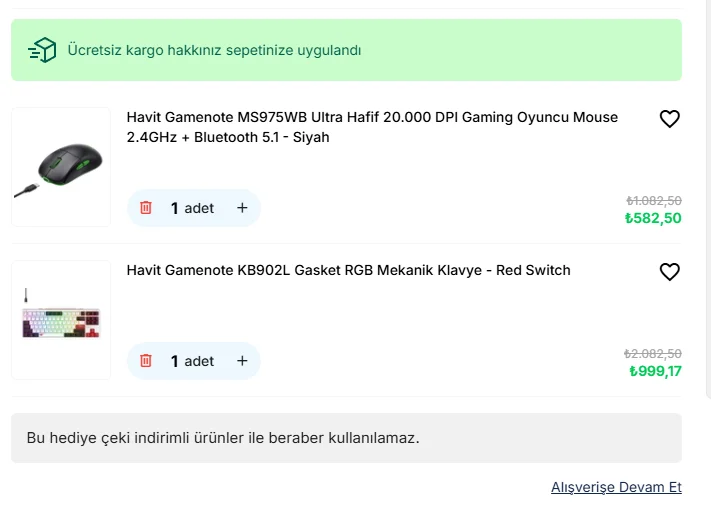Click the gift voucher warning notice
This screenshot has height=516, width=711.
tap(346, 438)
